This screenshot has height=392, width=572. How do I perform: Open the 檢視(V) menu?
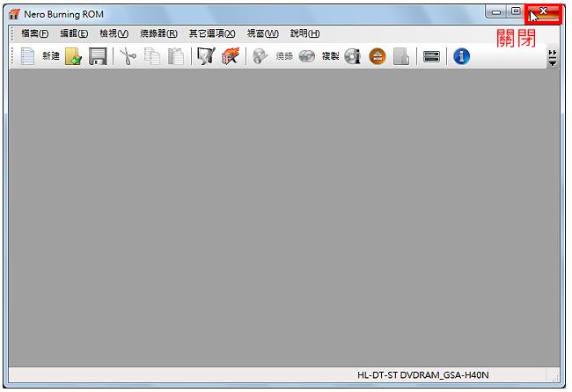[114, 33]
